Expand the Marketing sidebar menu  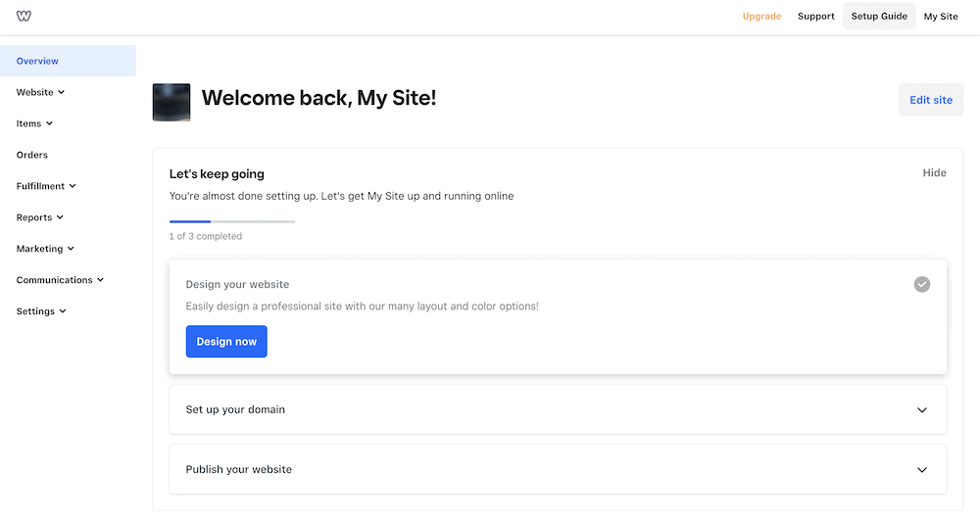tap(46, 249)
